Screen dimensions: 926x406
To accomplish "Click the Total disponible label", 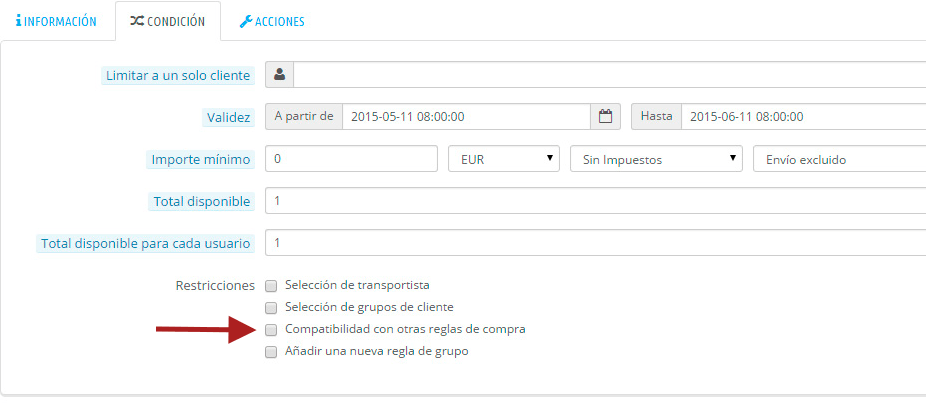I will pyautogui.click(x=202, y=202).
